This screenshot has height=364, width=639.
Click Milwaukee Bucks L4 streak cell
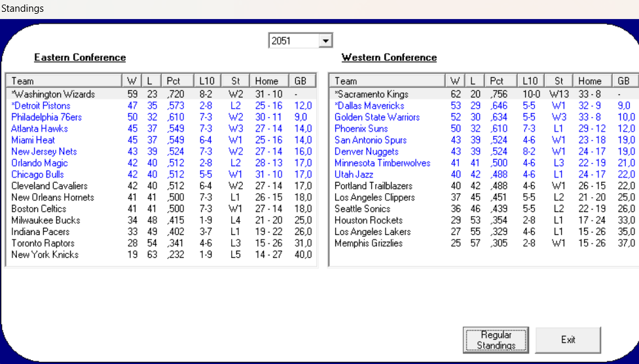236,220
